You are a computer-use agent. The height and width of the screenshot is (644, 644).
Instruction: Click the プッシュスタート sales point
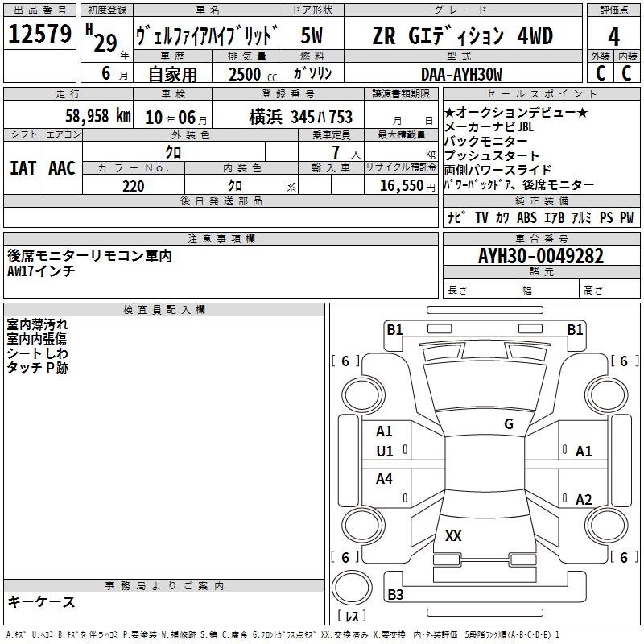tap(492, 155)
